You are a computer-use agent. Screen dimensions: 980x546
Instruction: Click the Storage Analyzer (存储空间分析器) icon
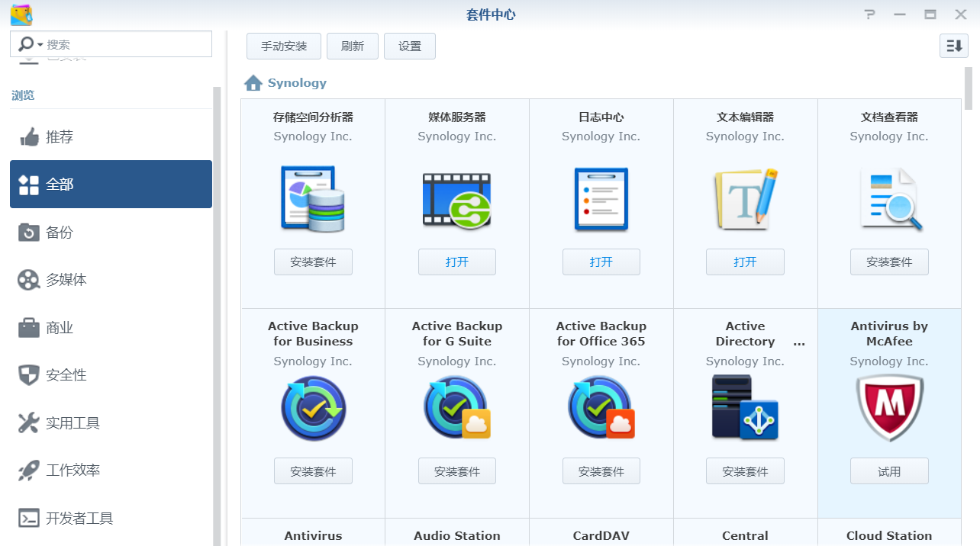[x=313, y=198]
